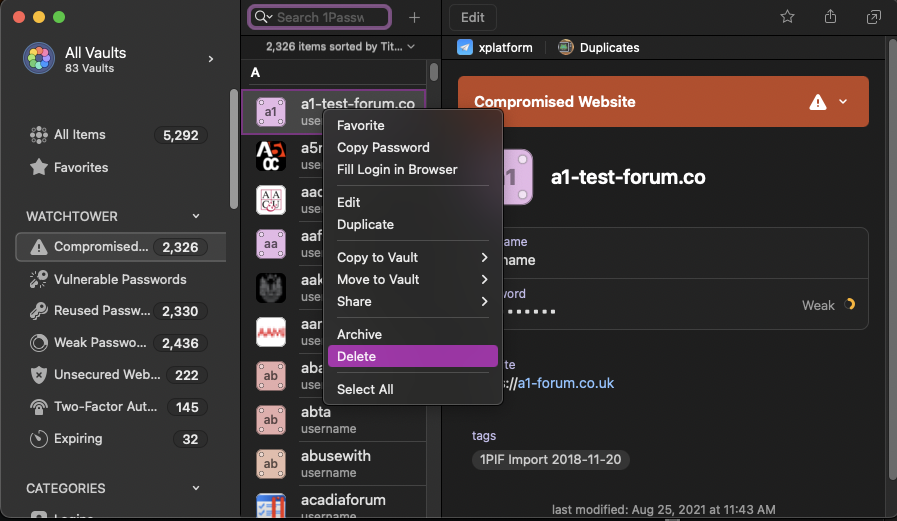
Task: Click the plus icon to add item
Action: click(415, 17)
